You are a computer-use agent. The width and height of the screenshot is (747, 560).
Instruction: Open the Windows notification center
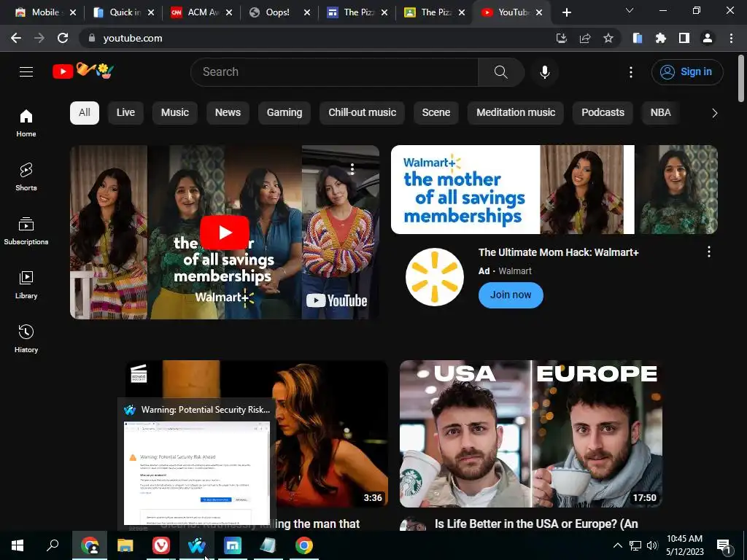[724, 546]
